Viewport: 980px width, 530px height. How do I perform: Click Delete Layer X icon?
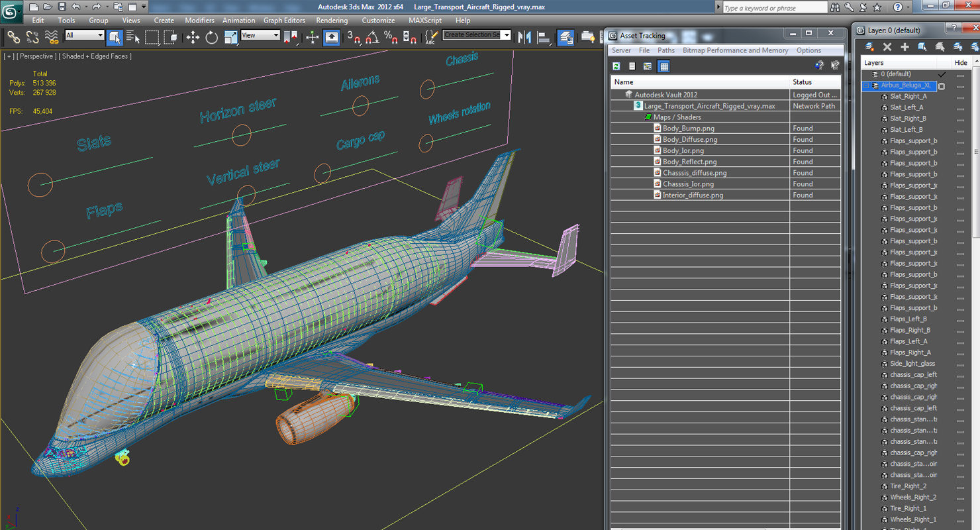[887, 46]
